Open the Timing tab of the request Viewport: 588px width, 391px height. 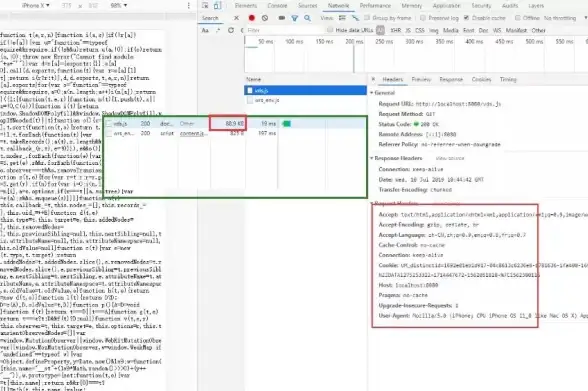[x=508, y=79]
